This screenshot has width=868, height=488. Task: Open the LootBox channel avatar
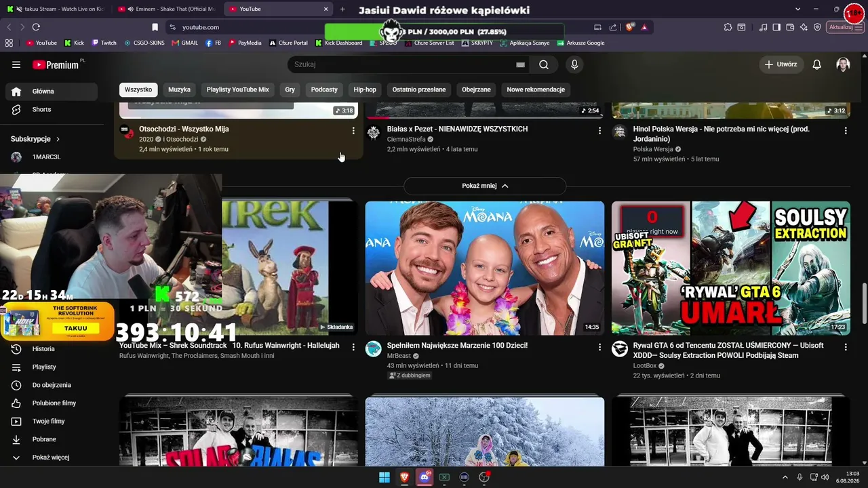pos(620,349)
